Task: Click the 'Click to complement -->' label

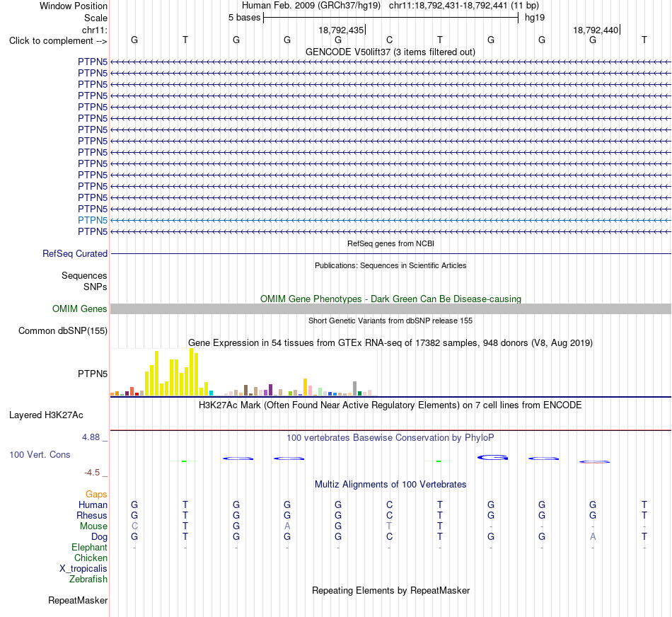Action: (58, 41)
